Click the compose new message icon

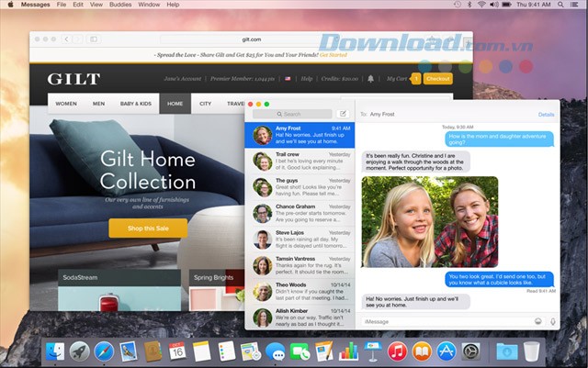[x=343, y=114]
